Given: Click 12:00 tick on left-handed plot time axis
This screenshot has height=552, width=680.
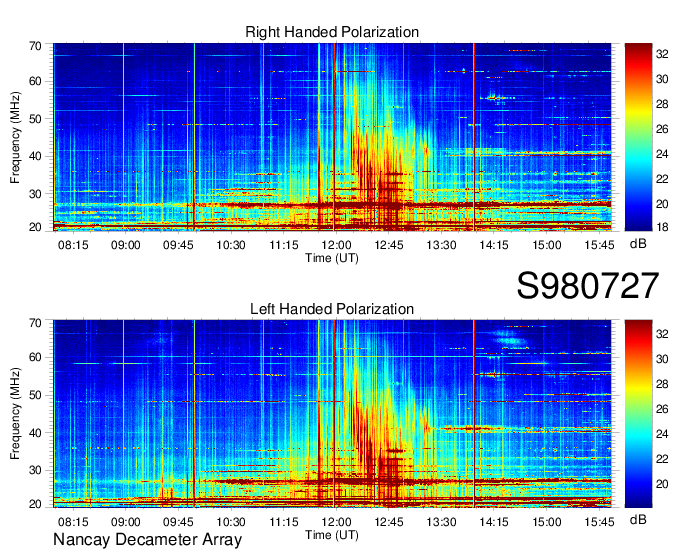Looking at the screenshot, I should point(336,521).
